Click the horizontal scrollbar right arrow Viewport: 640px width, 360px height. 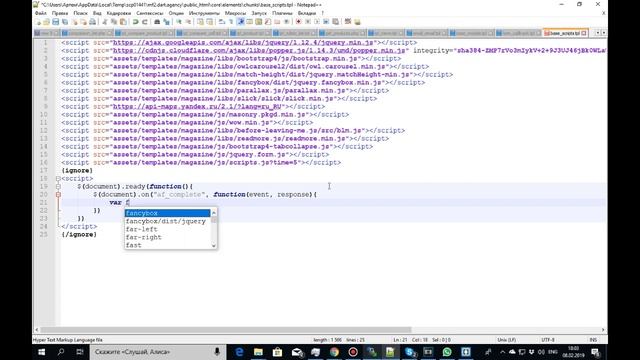pyautogui.click(x=603, y=330)
